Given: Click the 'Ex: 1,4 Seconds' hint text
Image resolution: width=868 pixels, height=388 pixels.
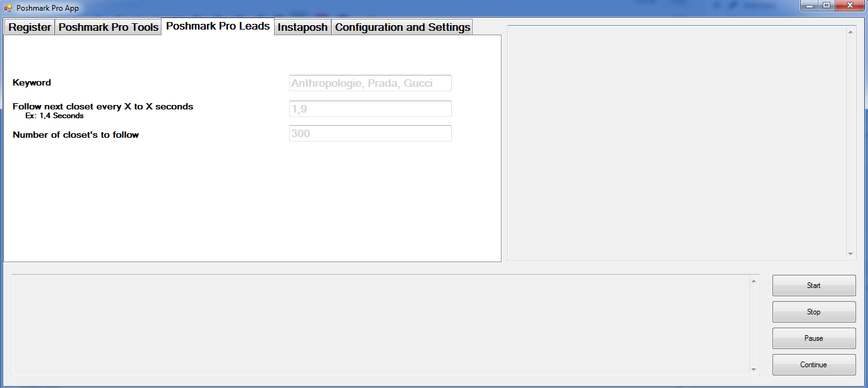Looking at the screenshot, I should [x=55, y=116].
